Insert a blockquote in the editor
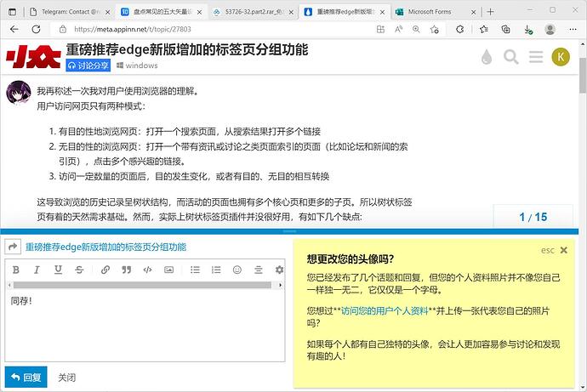This screenshot has width=587, height=392. click(127, 270)
